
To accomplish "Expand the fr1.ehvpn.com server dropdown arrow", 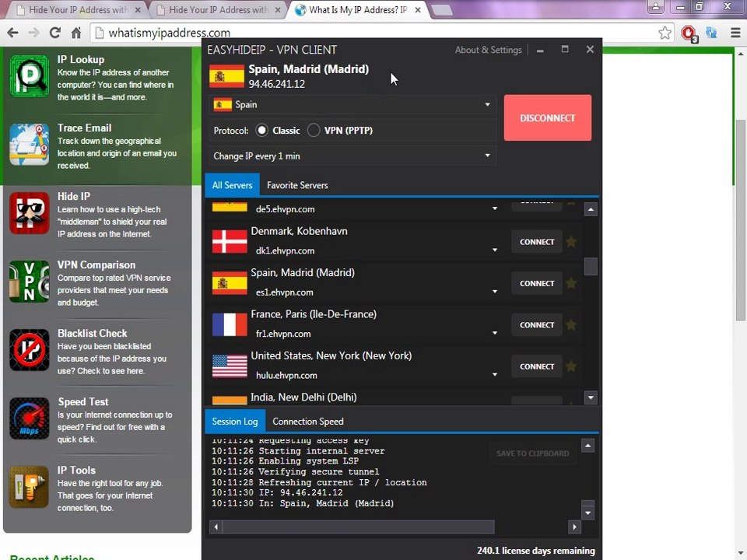I will (495, 334).
